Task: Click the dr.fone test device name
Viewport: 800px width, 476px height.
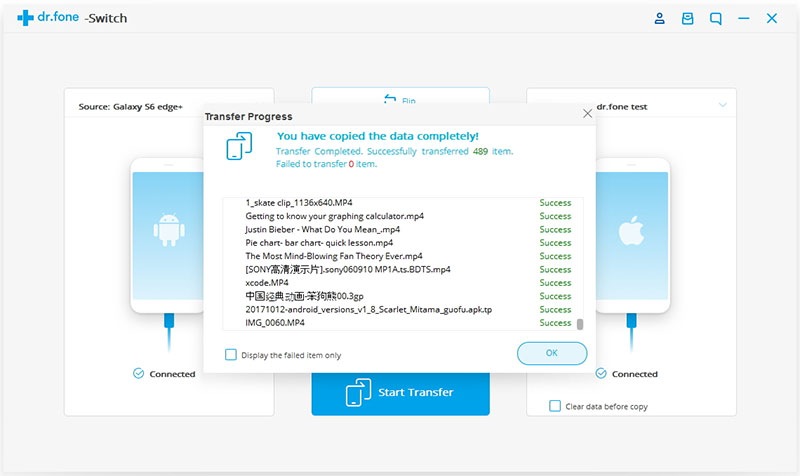Action: [621, 107]
